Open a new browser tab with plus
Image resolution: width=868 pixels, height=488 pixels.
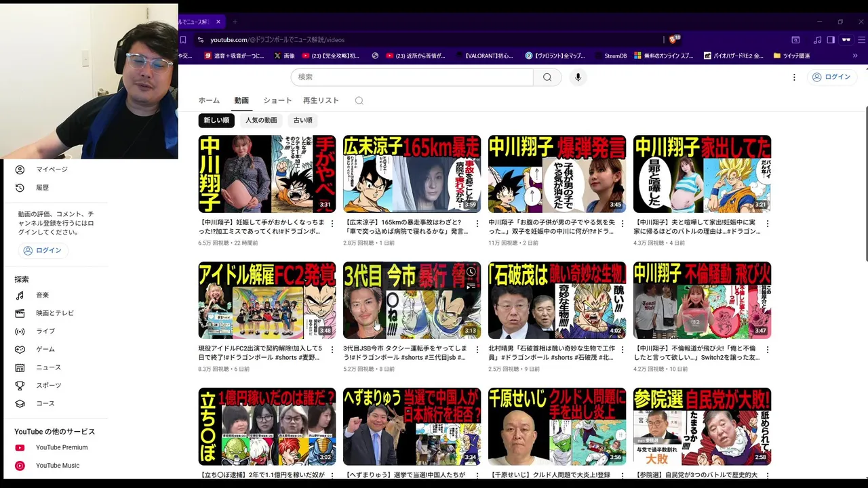click(x=235, y=22)
